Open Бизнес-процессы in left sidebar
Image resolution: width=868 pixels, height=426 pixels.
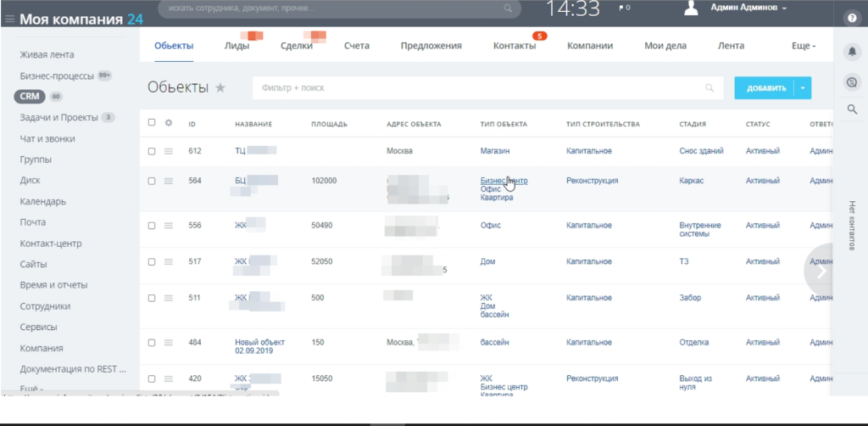pos(57,76)
